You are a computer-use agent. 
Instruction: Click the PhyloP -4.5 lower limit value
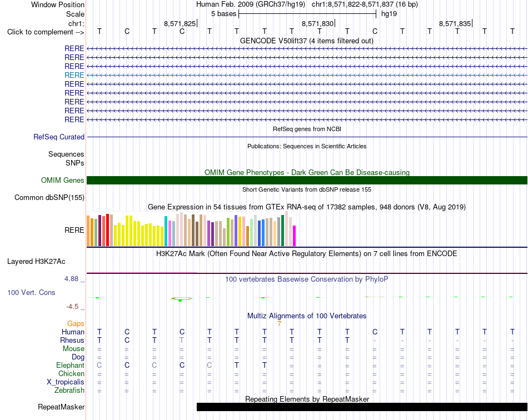[72, 307]
